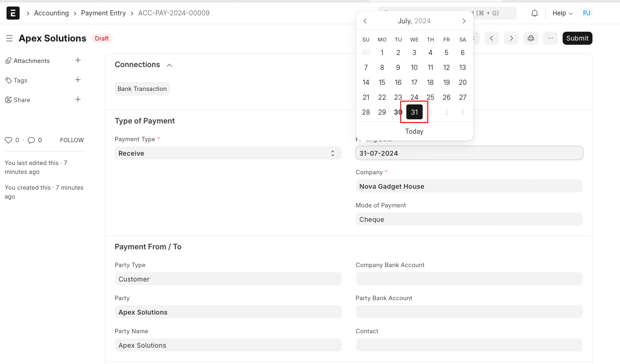Viewport: 620px width, 364px height.
Task: Open the Help dropdown menu
Action: coord(562,13)
